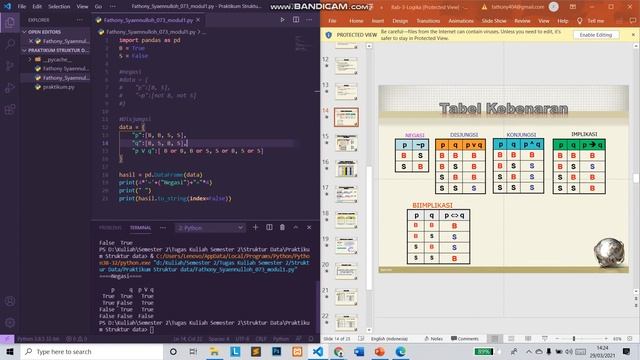Open the spell check accessibility icon in status bar

[x=361, y=339]
